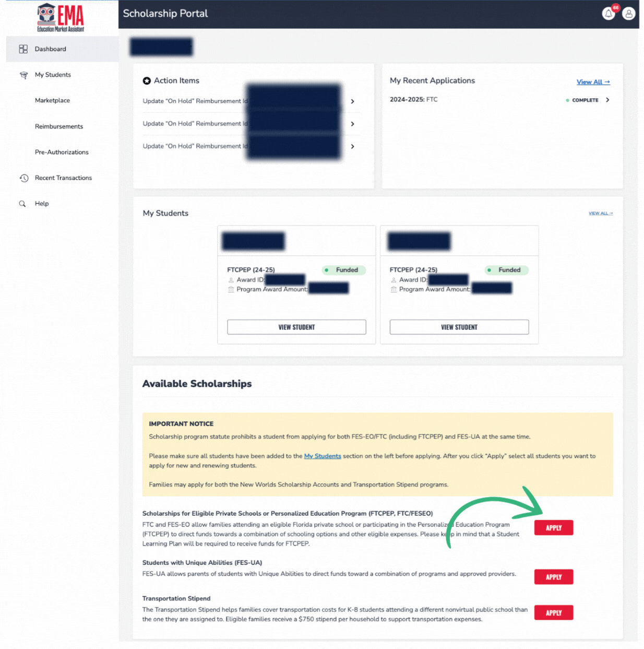The height and width of the screenshot is (649, 644).
Task: Expand the third On Hold reimbursement item
Action: (352, 147)
